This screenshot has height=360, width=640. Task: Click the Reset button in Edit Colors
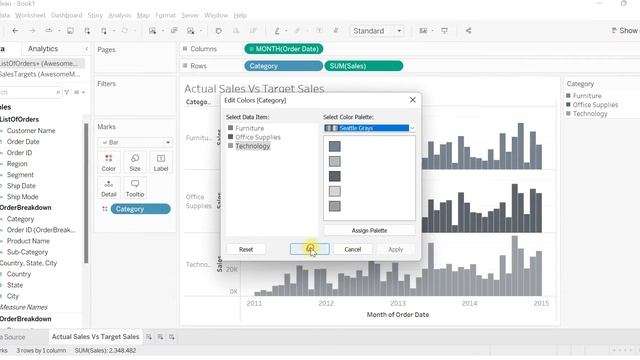tap(246, 249)
